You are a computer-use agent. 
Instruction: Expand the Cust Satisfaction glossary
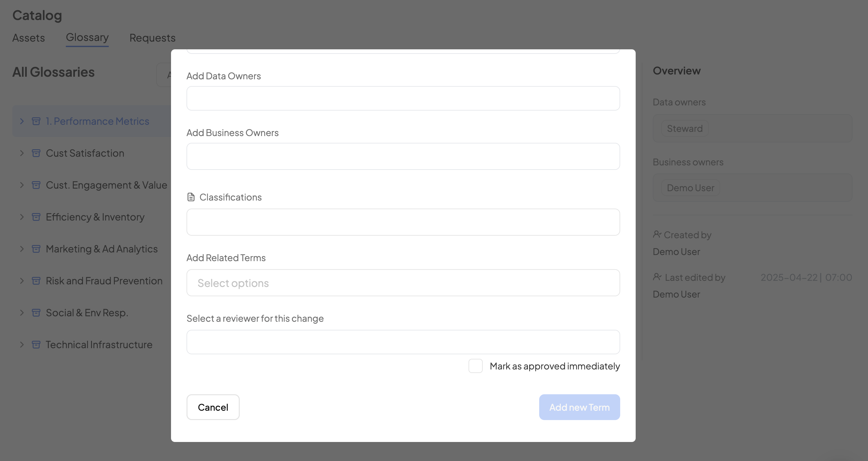click(x=22, y=153)
